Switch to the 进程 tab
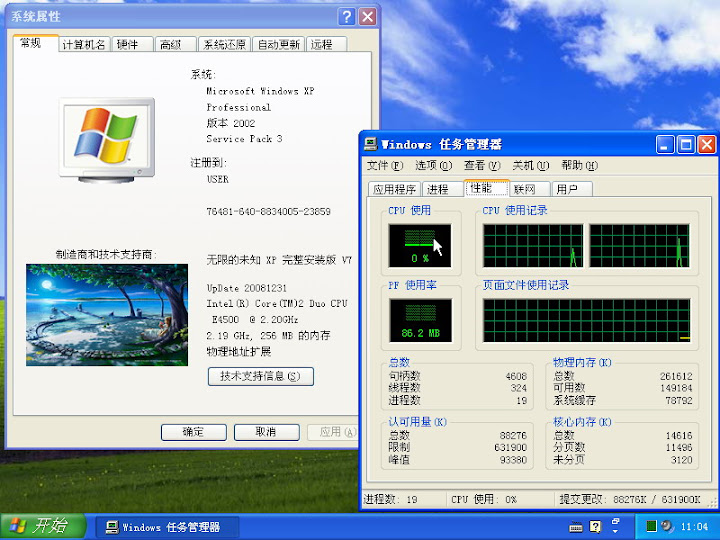Image resolution: width=720 pixels, height=540 pixels. (x=443, y=189)
